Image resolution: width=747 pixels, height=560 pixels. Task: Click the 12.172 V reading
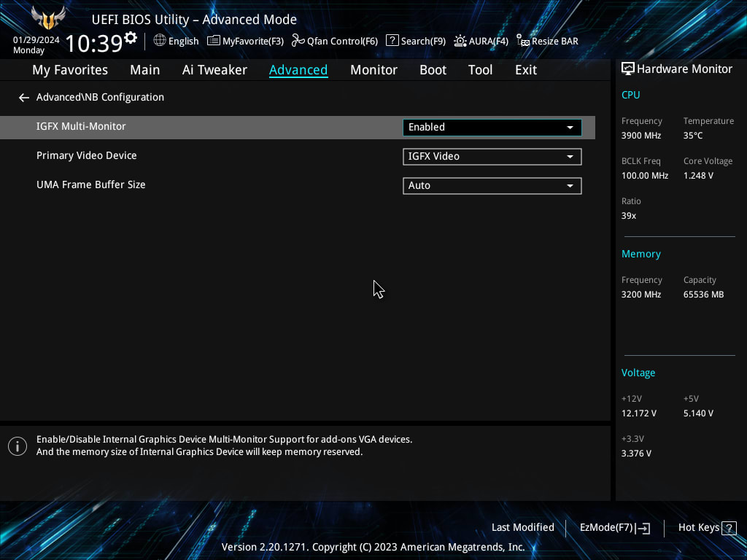pyautogui.click(x=638, y=413)
